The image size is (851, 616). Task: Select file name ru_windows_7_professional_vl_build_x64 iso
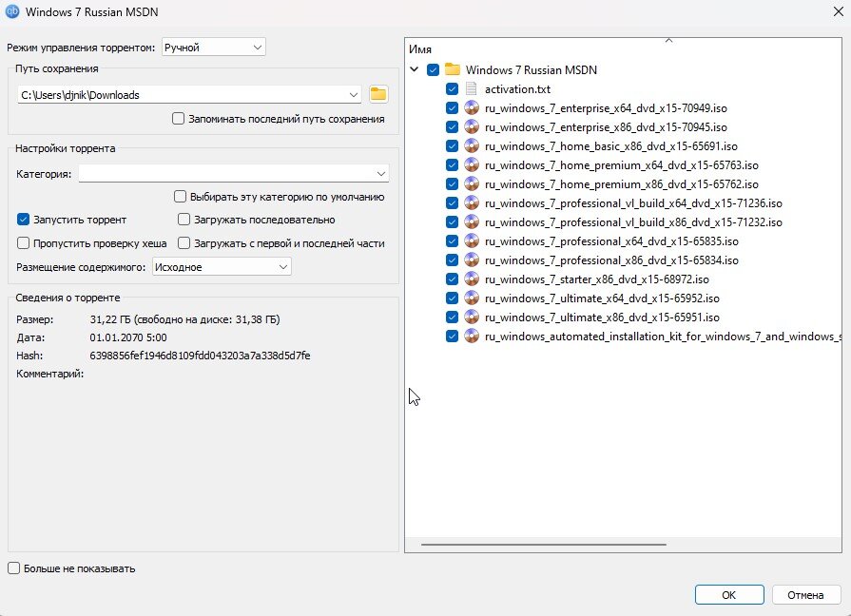tap(633, 203)
